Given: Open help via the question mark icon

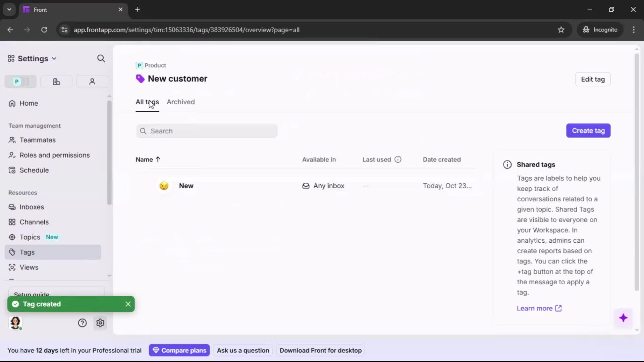Looking at the screenshot, I should pos(82,323).
